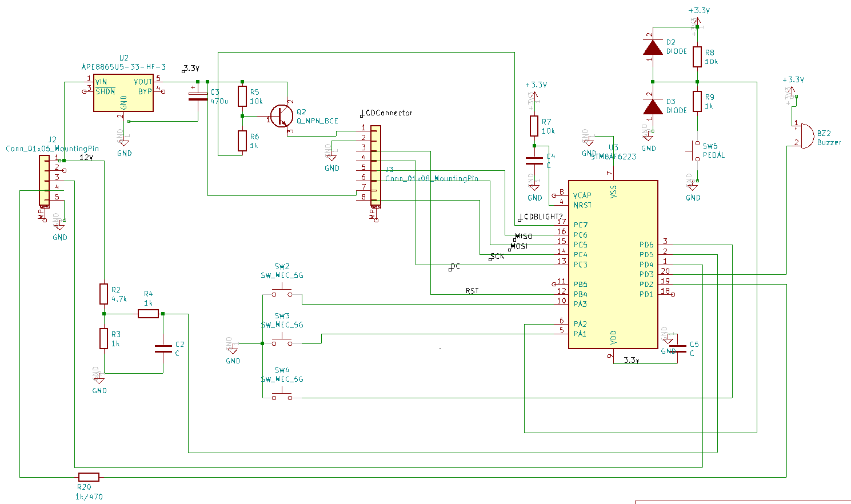Select the PC7 pin name on U3
The image size is (851, 504).
[x=581, y=225]
